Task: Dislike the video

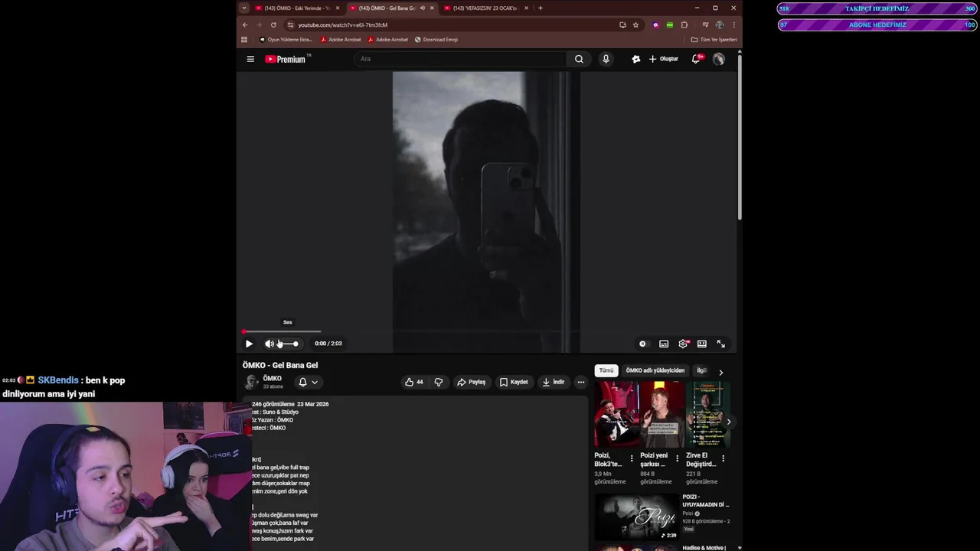Action: tap(438, 382)
